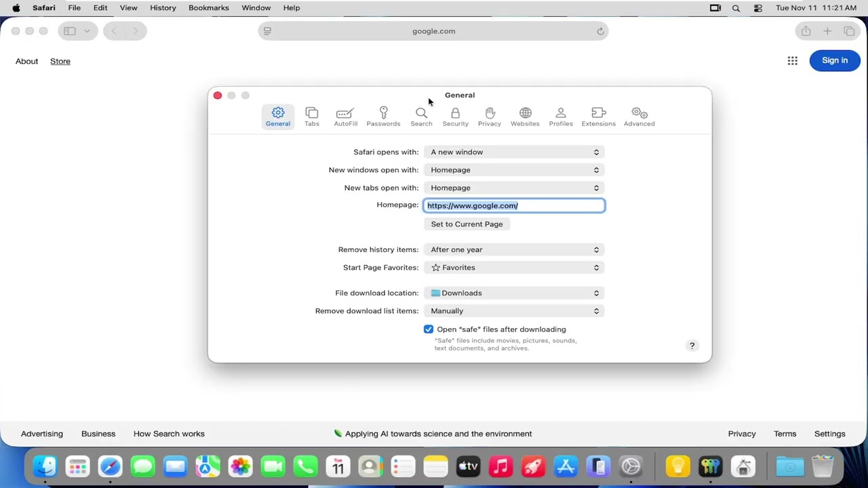The width and height of the screenshot is (868, 488).
Task: Open the Privacy footer link
Action: pyautogui.click(x=742, y=434)
